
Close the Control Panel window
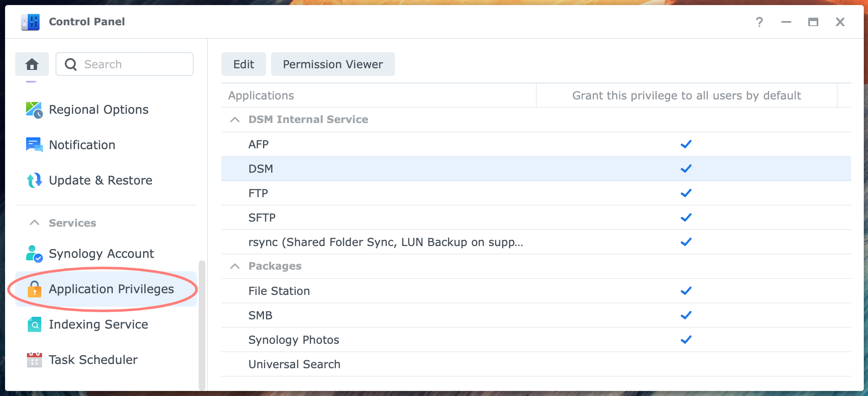point(840,22)
